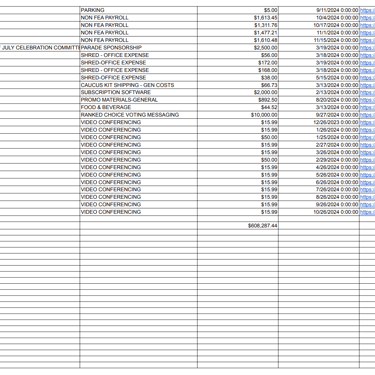
Task: Click the $168.00 amount cell
Action: click(x=238, y=70)
